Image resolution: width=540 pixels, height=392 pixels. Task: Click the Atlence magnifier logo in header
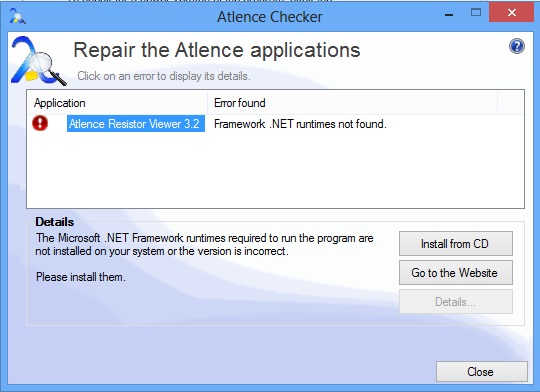pos(38,61)
